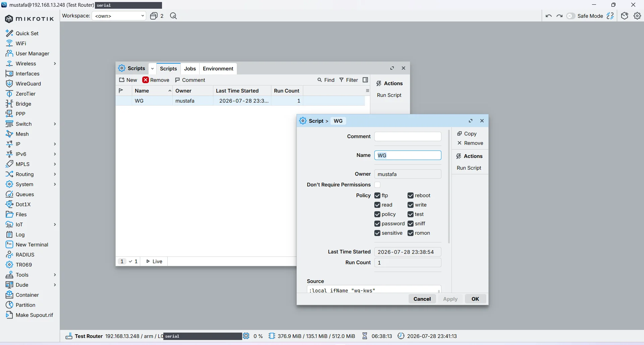Click Copy in the Script WG dialog
644x345 pixels.
point(467,133)
